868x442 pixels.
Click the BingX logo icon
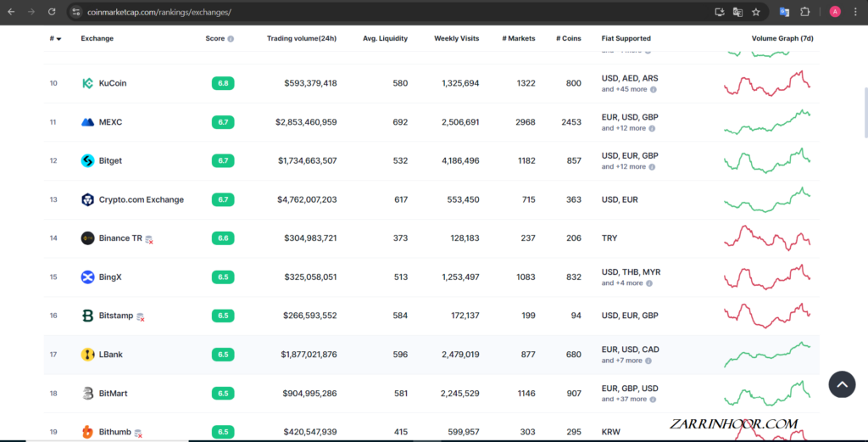(x=87, y=277)
